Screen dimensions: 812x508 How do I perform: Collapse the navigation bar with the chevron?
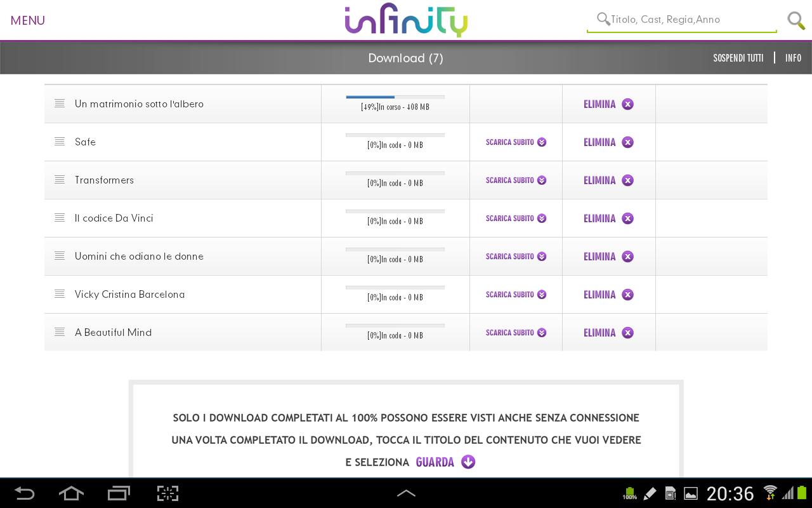pos(406,493)
